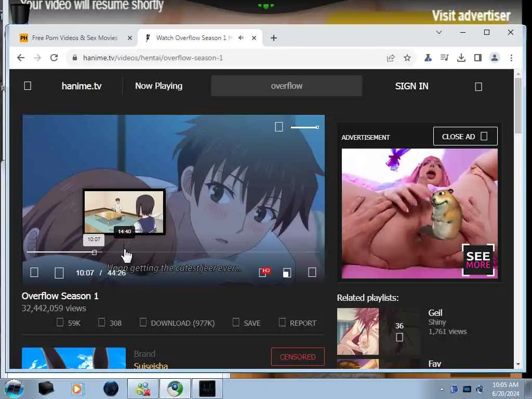Expand the tab search chevron
Image resolution: width=532 pixels, height=399 pixels.
coord(438,32)
